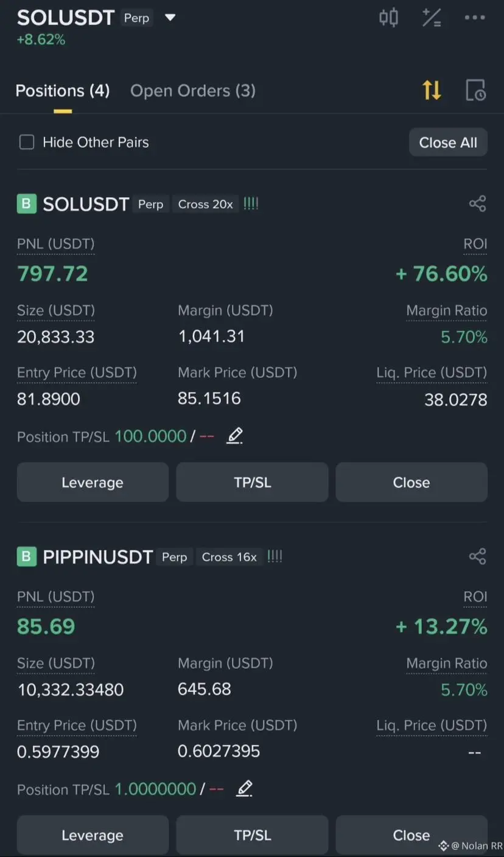Expand the SOLUSDT Perp pair dropdown arrow
The image size is (504, 857).
170,18
